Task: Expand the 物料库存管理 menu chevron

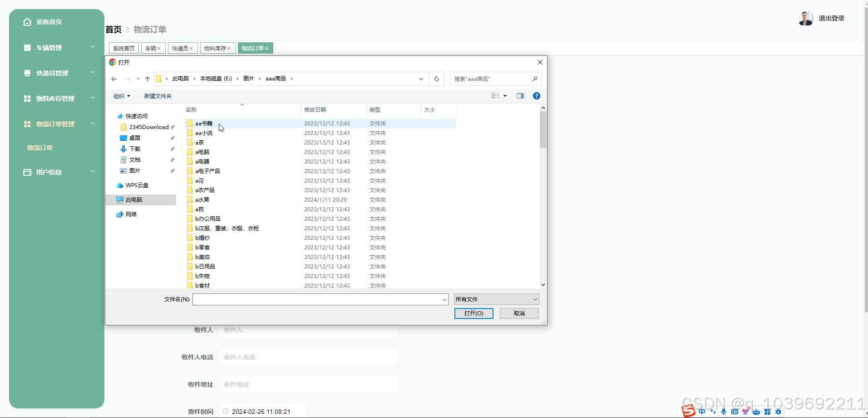Action: 93,98
